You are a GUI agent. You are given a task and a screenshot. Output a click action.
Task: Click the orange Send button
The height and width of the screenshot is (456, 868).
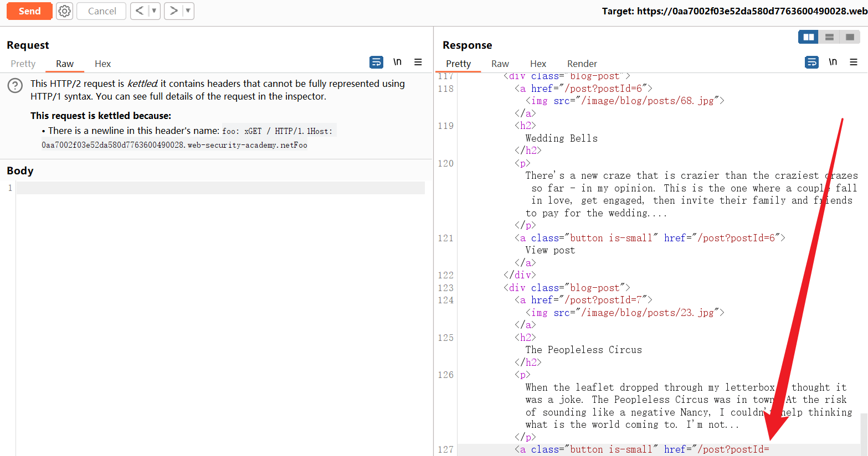pos(29,11)
